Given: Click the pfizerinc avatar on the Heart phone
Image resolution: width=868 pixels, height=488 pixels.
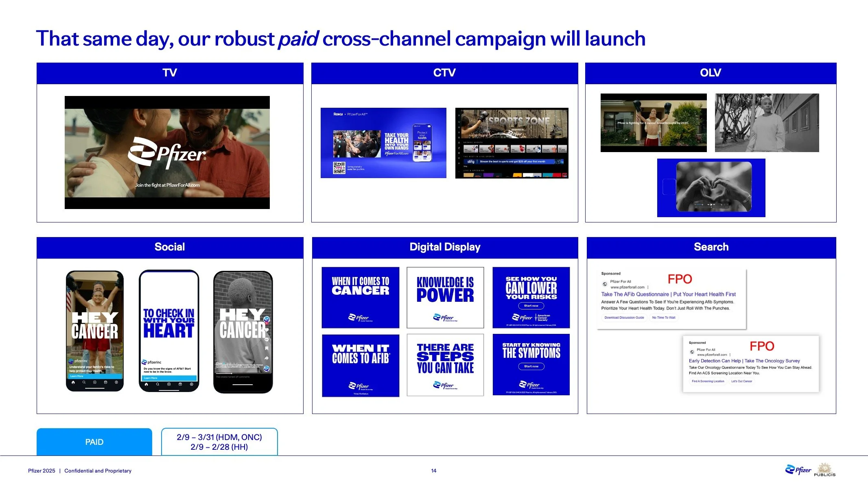Looking at the screenshot, I should click(x=144, y=362).
